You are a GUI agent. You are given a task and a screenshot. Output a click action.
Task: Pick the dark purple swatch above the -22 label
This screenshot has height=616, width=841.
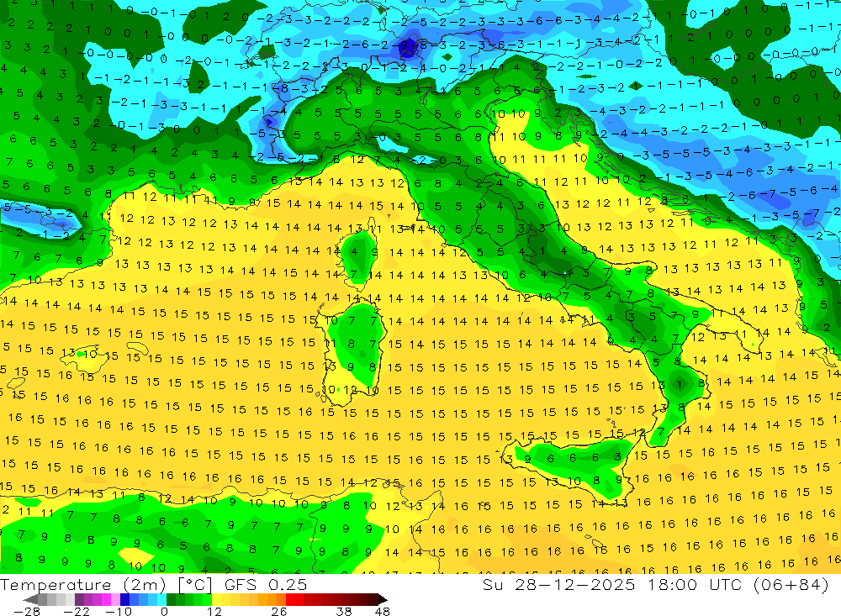click(79, 600)
